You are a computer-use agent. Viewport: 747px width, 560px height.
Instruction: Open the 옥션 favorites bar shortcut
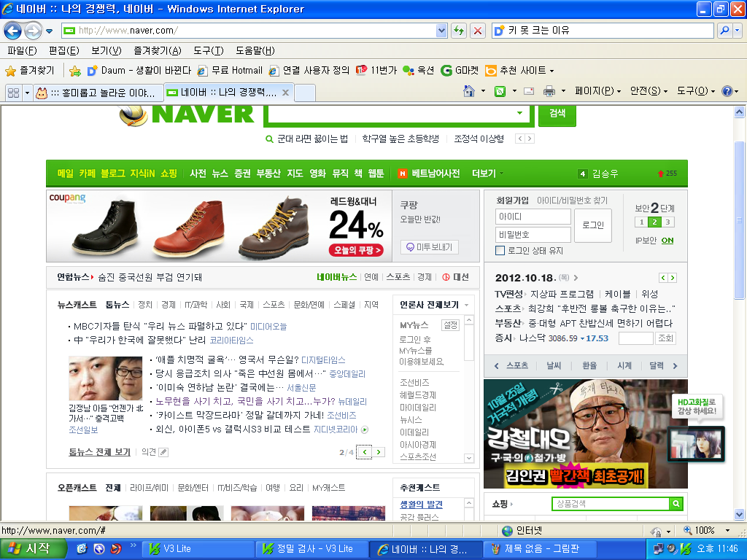coord(418,71)
